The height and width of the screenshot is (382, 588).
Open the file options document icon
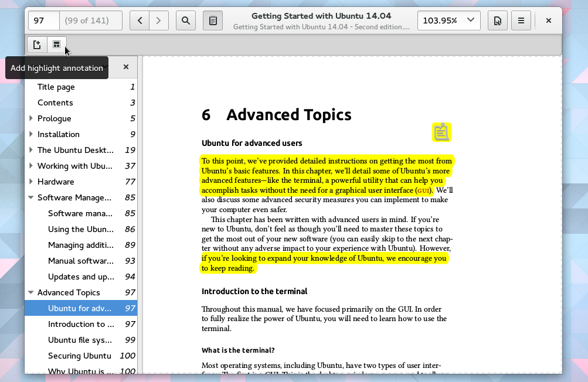(x=497, y=21)
